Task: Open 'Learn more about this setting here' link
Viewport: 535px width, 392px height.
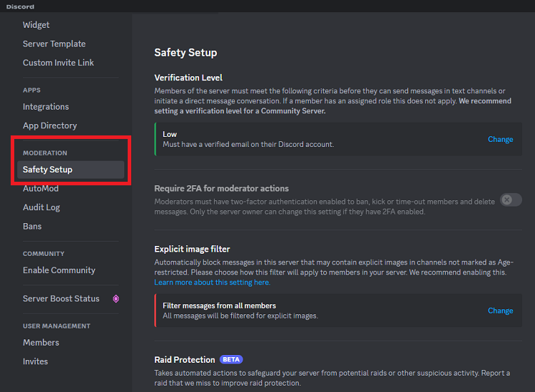Action: click(213, 282)
